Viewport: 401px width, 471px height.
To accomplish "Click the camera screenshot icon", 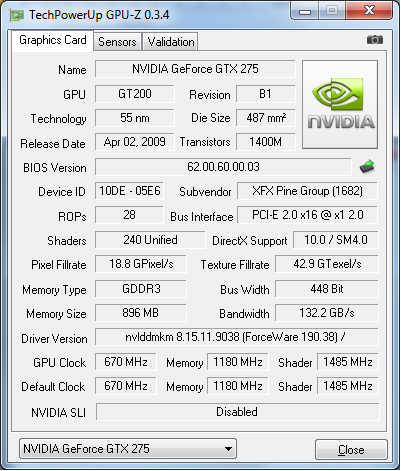I will coord(375,40).
